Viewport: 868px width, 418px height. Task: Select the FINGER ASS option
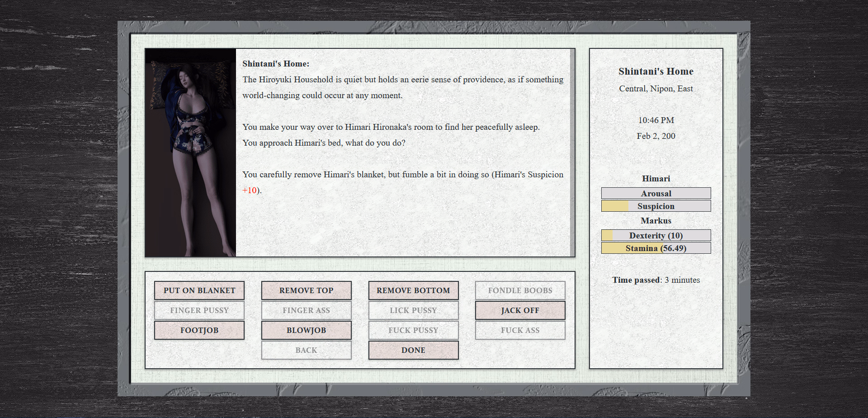tap(306, 310)
